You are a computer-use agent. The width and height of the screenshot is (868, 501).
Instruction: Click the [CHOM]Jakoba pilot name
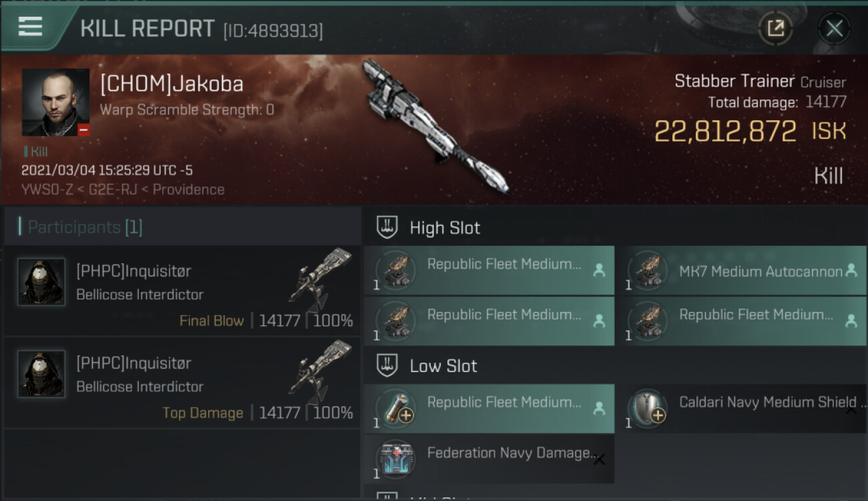tap(172, 83)
